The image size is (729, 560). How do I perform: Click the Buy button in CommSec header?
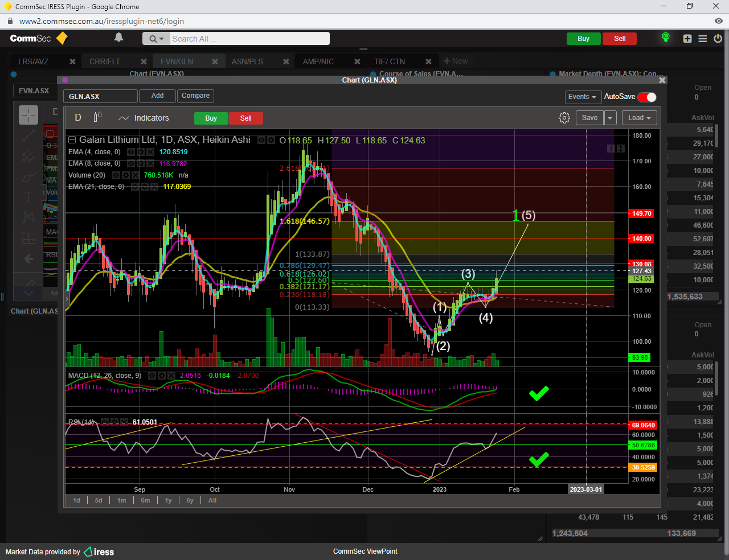click(583, 39)
